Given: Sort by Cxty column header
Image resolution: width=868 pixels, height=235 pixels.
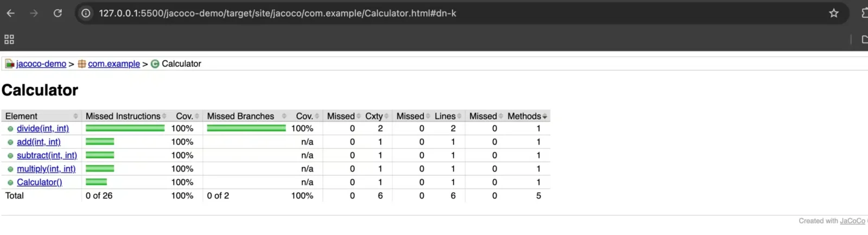Looking at the screenshot, I should coord(374,116).
